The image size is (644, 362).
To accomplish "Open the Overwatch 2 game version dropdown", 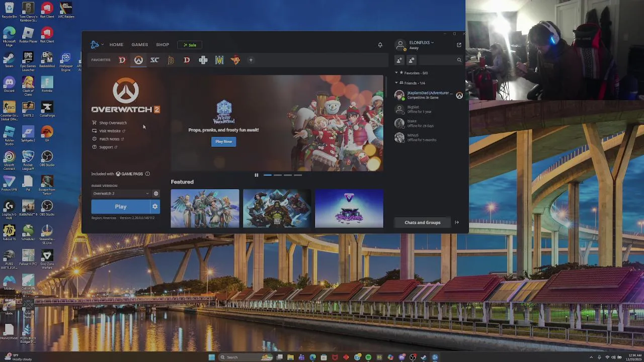I will [121, 194].
